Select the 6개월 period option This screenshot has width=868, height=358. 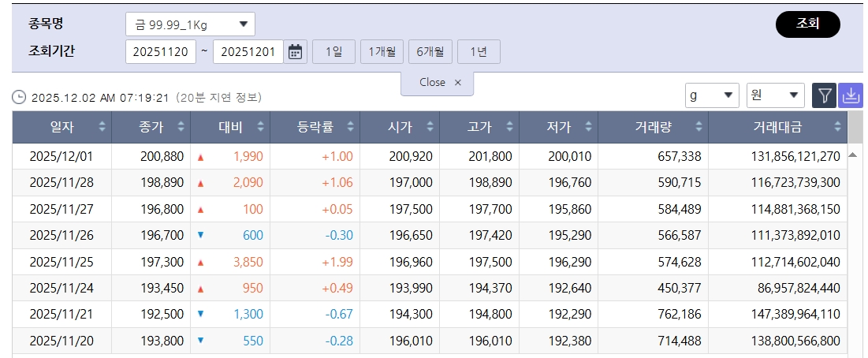[x=430, y=52]
